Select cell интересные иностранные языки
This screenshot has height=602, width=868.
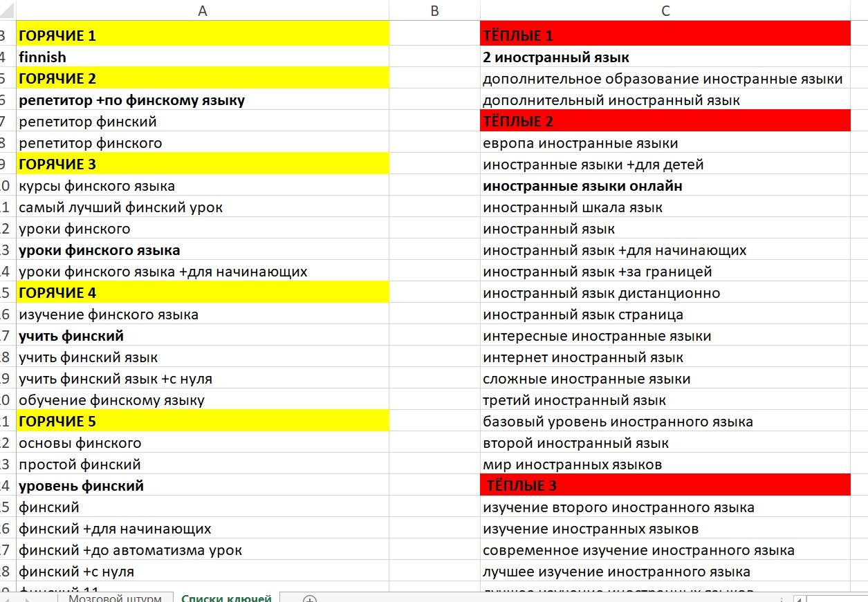[x=665, y=335]
